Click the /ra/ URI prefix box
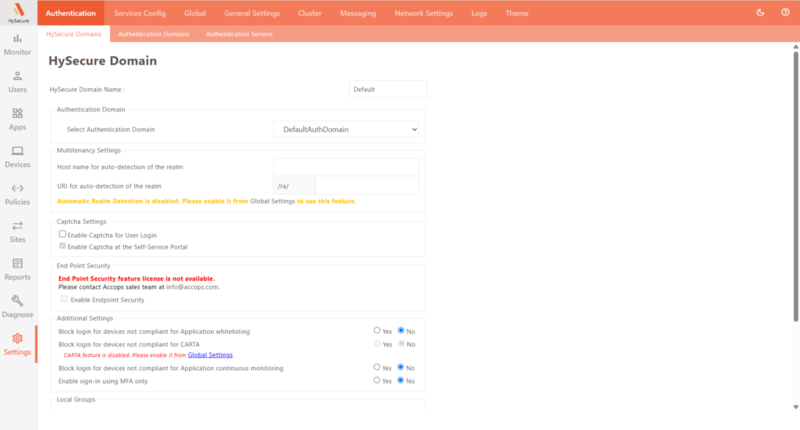Viewport: 800px width, 430px height. 294,186
